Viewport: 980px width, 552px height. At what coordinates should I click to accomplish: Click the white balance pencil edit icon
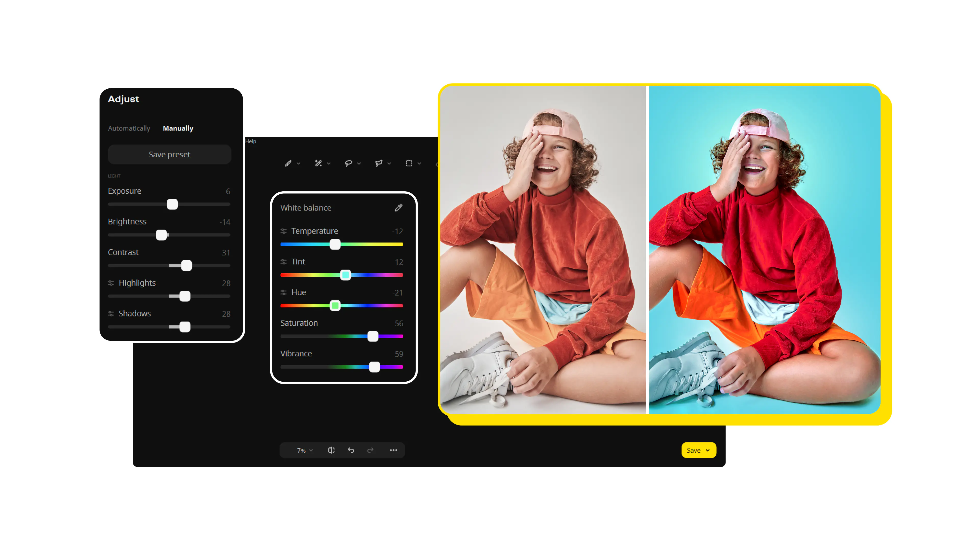point(398,208)
